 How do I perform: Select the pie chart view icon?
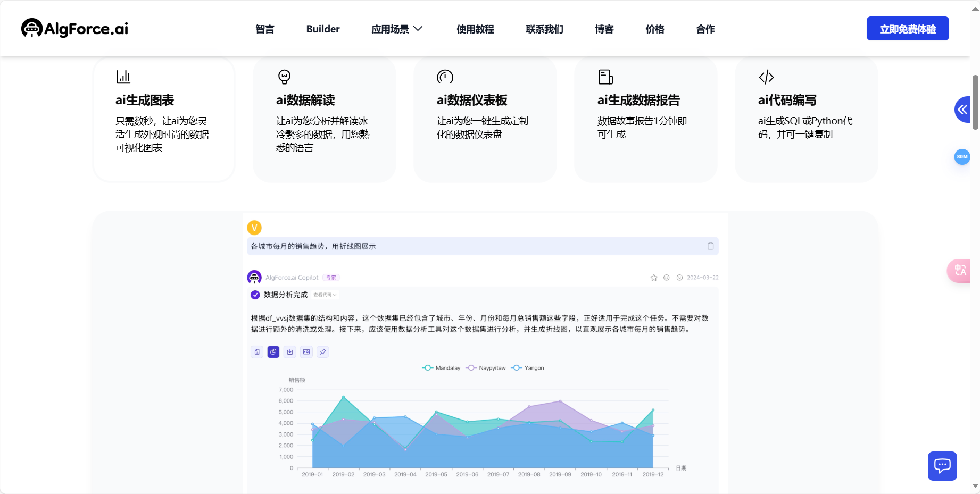pos(273,352)
